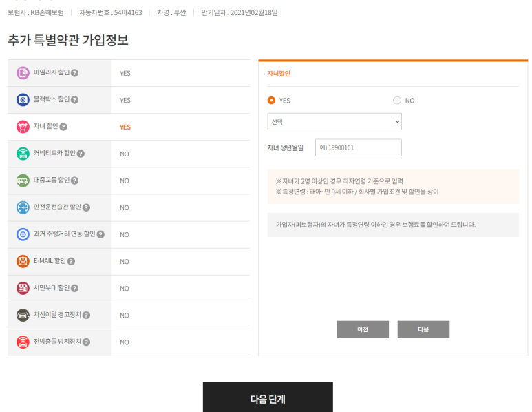Select the 대중교통 할인 row label

(52, 180)
